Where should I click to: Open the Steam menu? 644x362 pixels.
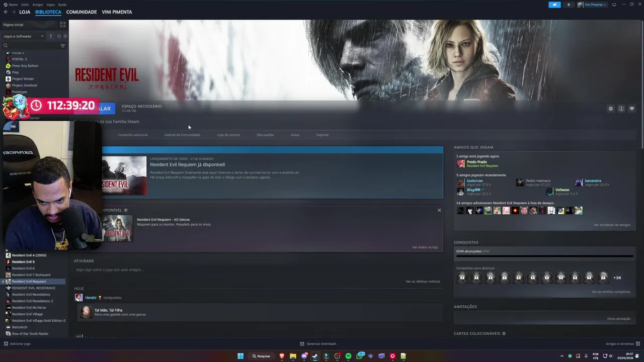11,5
